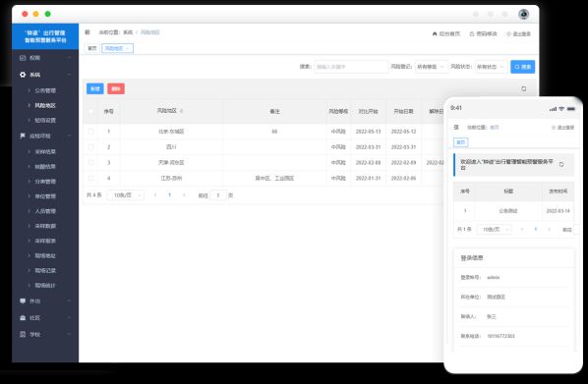Click the refresh icon in the mobile welcome banner
588x384 pixels.
tap(561, 164)
